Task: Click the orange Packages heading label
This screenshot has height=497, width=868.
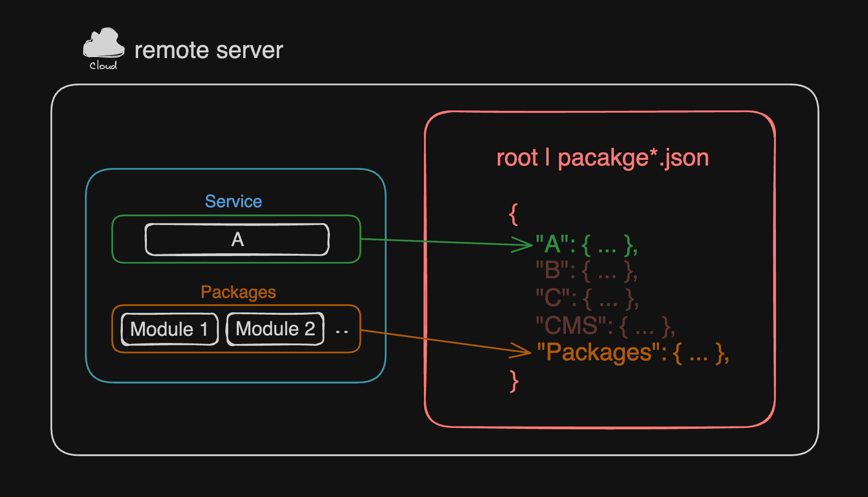Action: tap(238, 292)
